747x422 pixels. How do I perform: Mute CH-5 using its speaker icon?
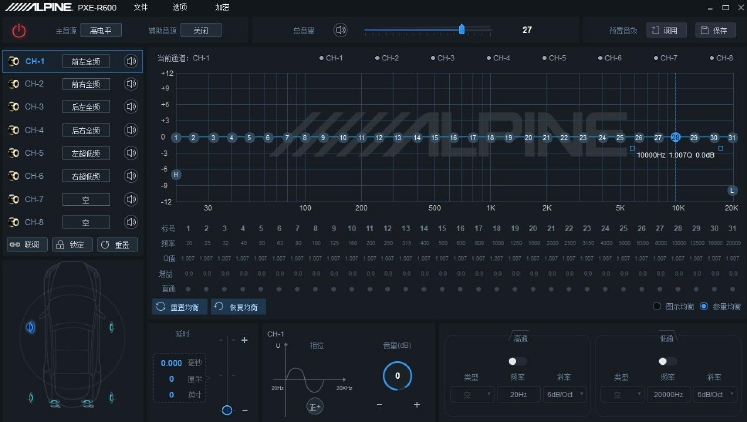coord(131,153)
